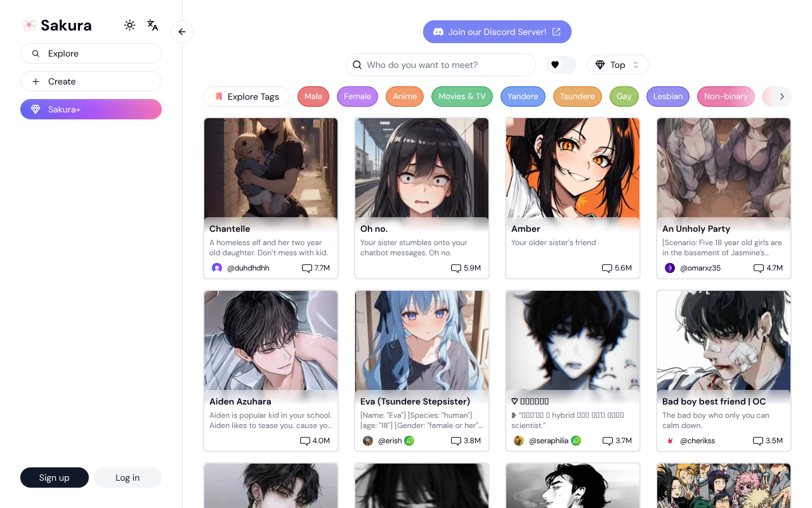Screen dimensions: 812x508
Task: Click the Explore Tags bookmark icon
Action: coord(218,97)
